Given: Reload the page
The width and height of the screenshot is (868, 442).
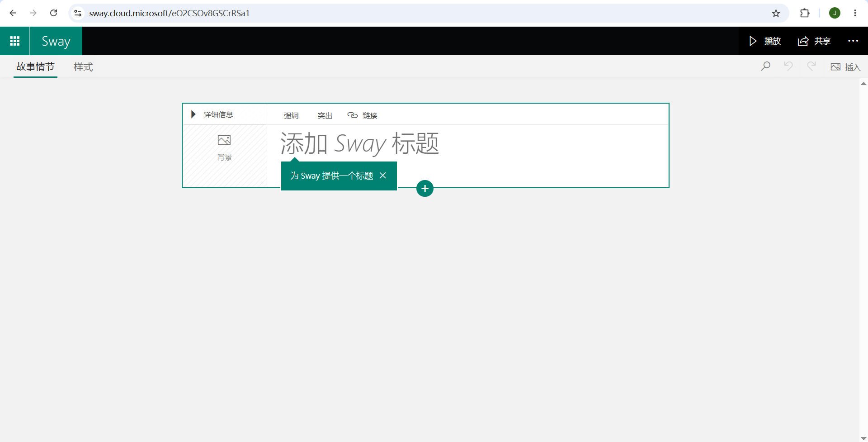Looking at the screenshot, I should click(53, 13).
